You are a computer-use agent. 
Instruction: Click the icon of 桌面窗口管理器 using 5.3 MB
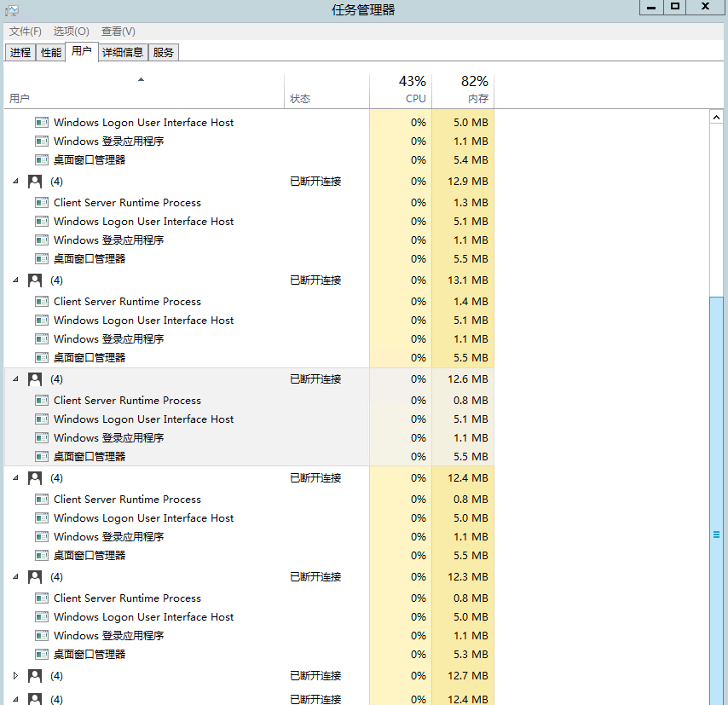click(x=42, y=655)
